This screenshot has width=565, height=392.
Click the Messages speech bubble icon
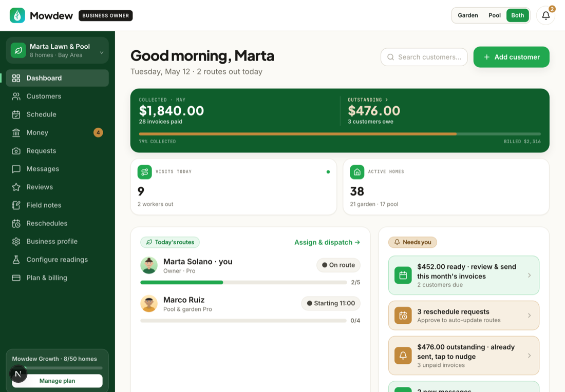[16, 169]
